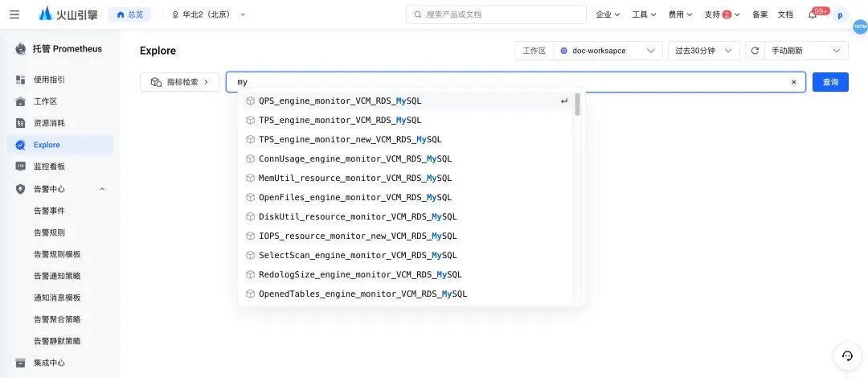Click the refresh icon beside 手动刷新
This screenshot has width=868, height=378.
[x=755, y=51]
